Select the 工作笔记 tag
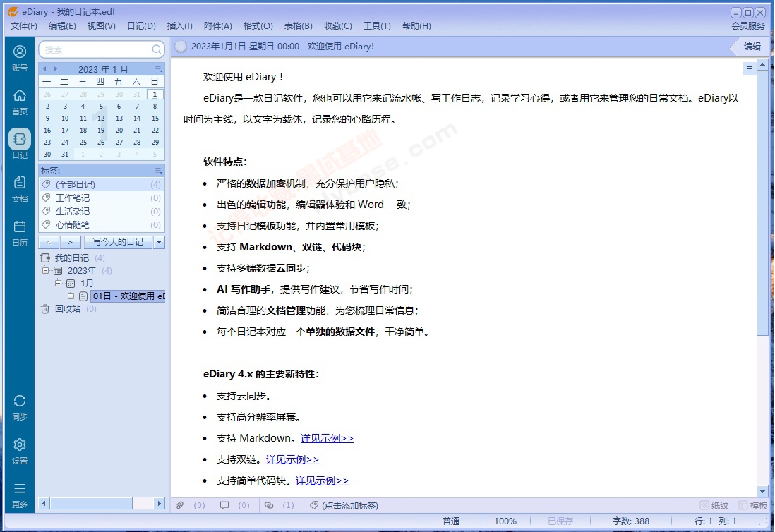 (102, 198)
